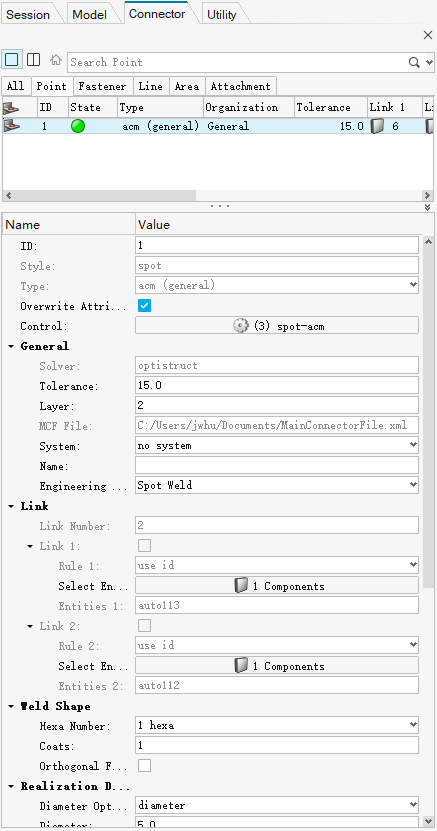Screen dimensions: 437x831
Task: Collapse the lower panel with double-chevron icon
Action: [x=427, y=207]
